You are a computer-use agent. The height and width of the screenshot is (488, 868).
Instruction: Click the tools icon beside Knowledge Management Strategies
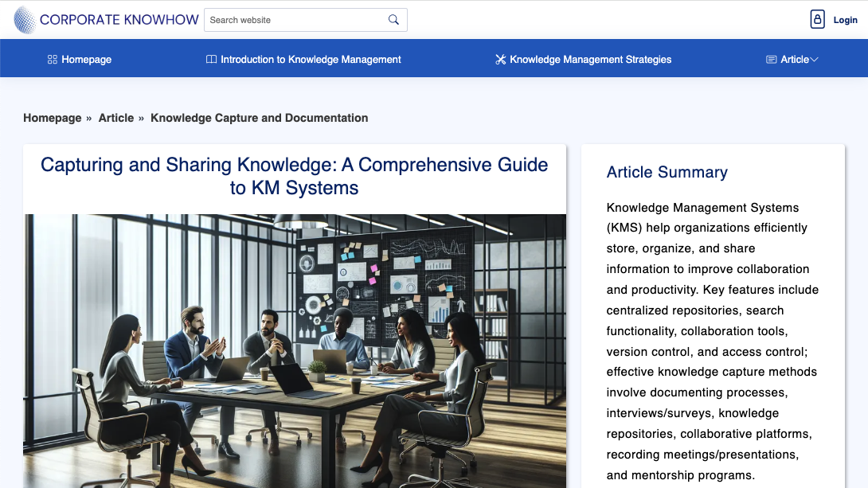[x=500, y=59]
